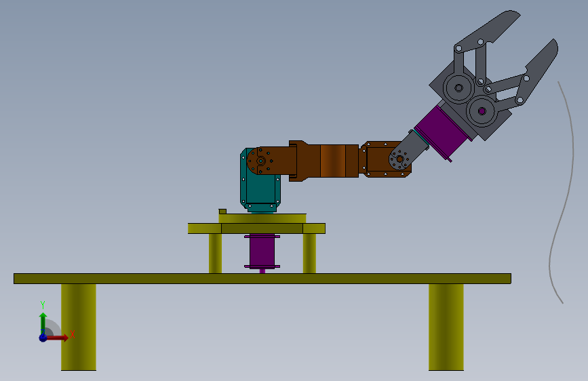Image resolution: width=588 pixels, height=381 pixels.
Task: Select the upper gripper gear
Action: pyautogui.click(x=458, y=88)
